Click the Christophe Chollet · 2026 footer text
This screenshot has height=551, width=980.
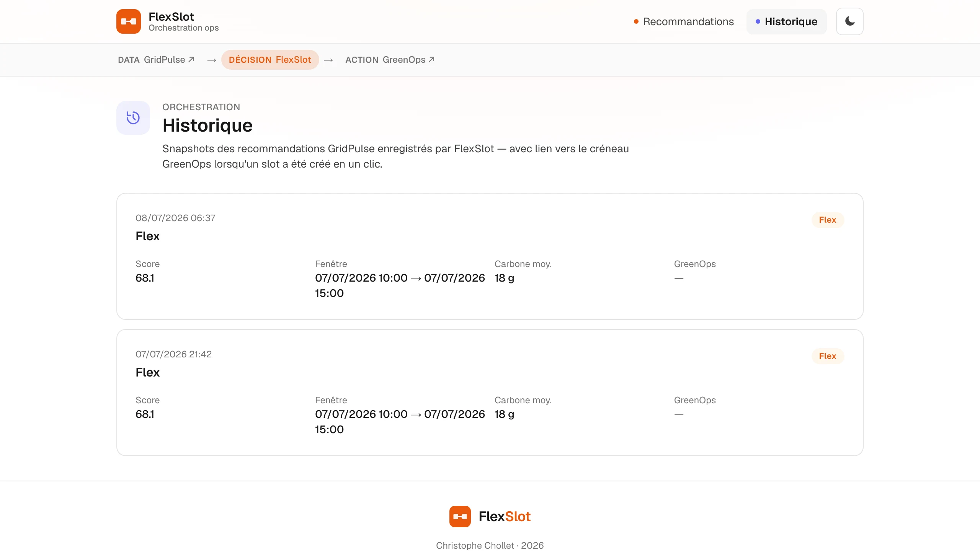click(490, 546)
